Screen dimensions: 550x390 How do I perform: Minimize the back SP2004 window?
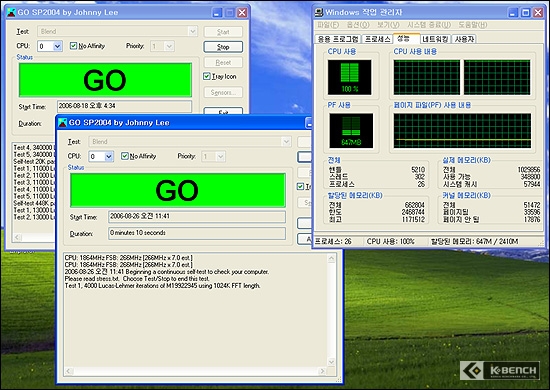[x=217, y=13]
